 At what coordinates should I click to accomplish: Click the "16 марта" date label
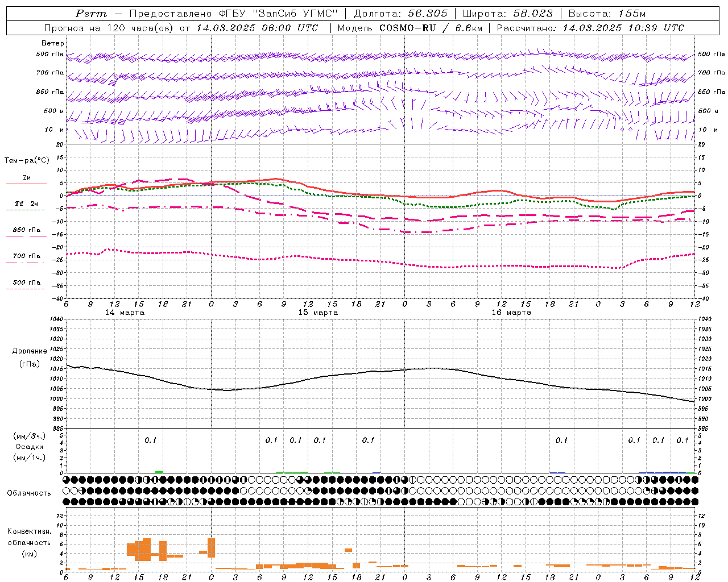[x=511, y=313]
